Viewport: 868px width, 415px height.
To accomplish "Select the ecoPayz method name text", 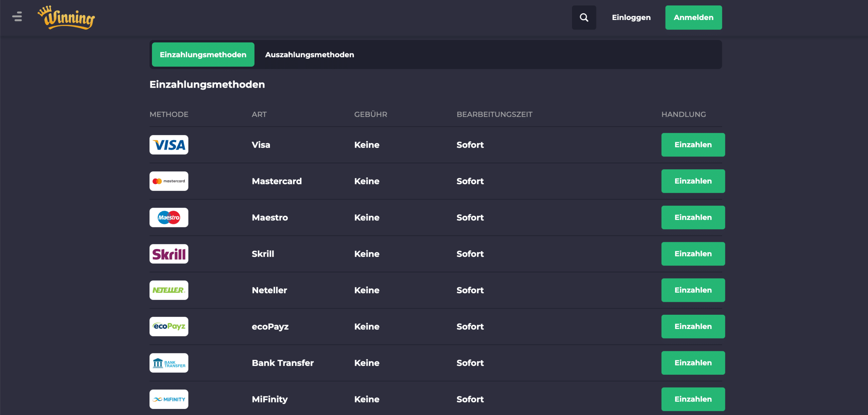I will pos(270,327).
